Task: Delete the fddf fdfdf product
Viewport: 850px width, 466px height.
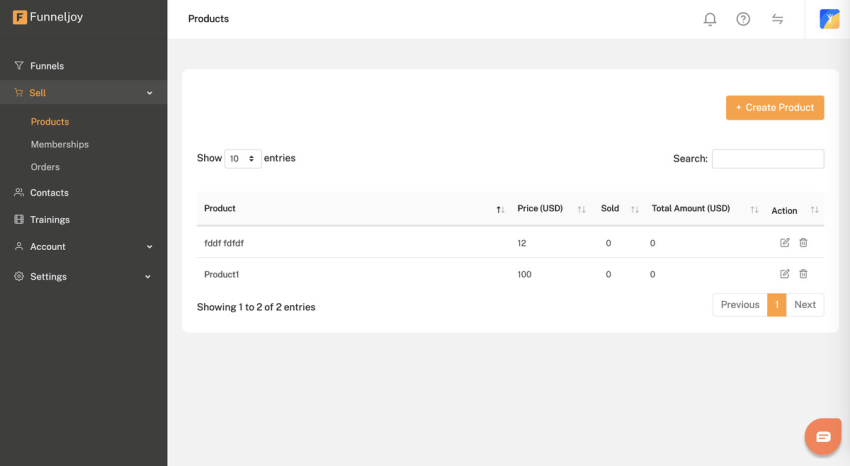Action: 803,243
